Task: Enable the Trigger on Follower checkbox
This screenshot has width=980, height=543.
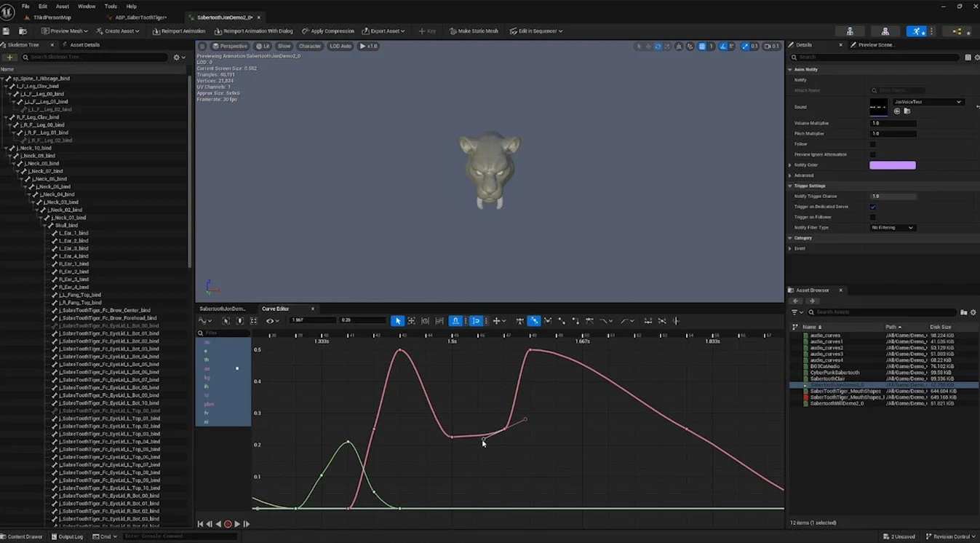Action: tap(873, 217)
